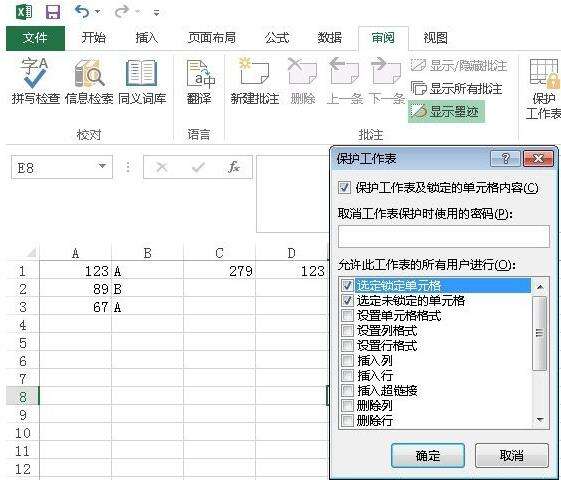Select column C header
The image size is (561, 480).
tap(219, 253)
